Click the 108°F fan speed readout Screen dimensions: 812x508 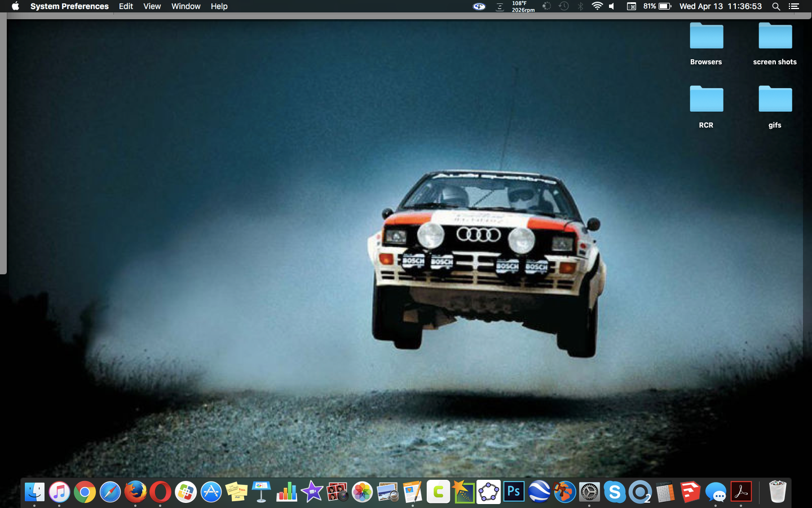[523, 6]
